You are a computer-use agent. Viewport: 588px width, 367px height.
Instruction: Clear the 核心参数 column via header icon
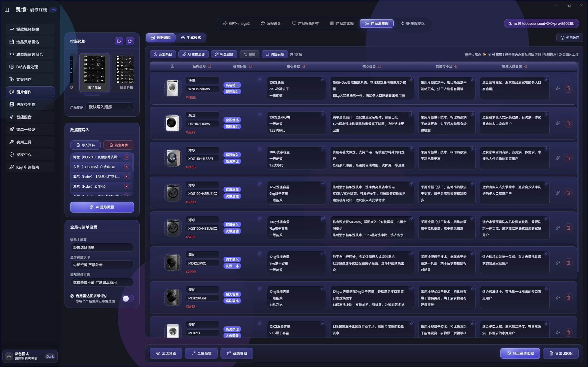coord(304,66)
